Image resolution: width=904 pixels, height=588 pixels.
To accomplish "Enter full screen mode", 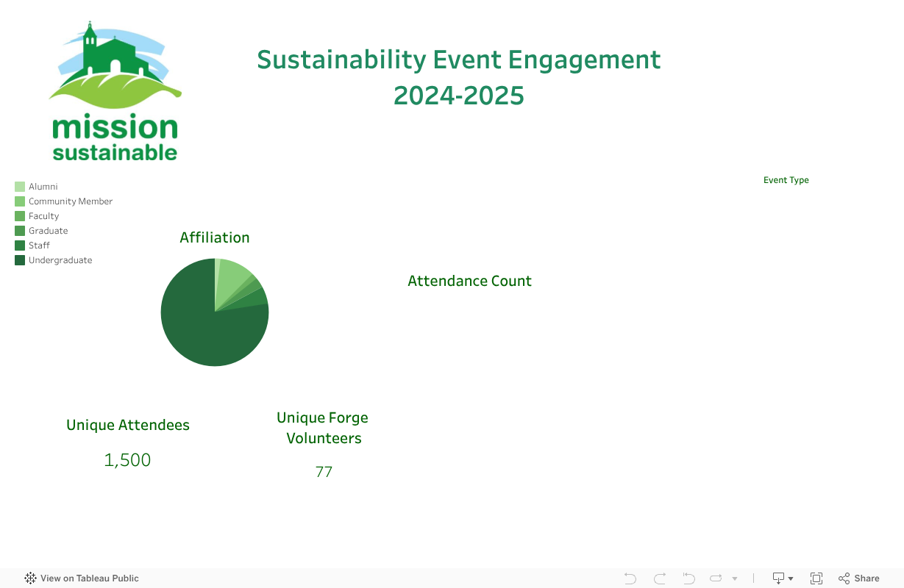I will pyautogui.click(x=816, y=578).
